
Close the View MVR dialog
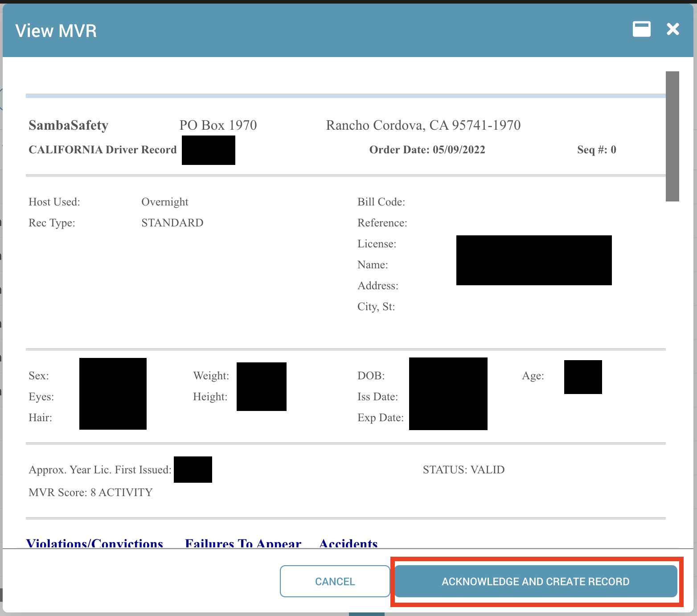672,29
